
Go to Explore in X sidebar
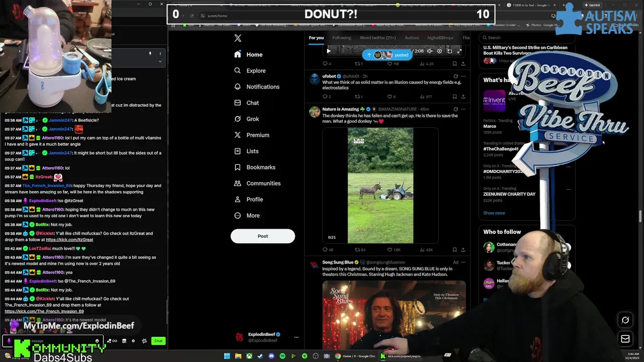[x=250, y=71]
